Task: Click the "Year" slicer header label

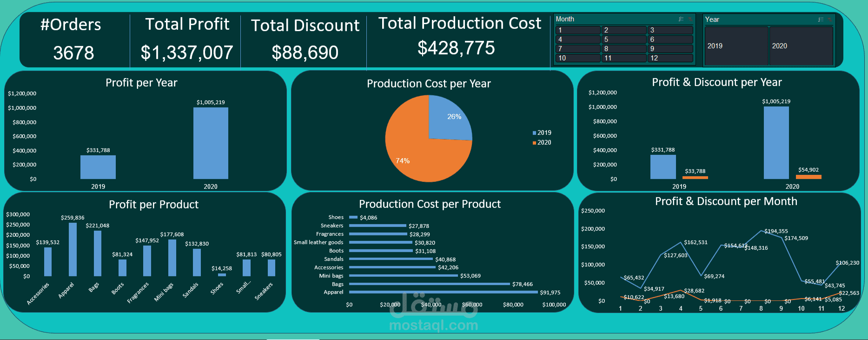Action: click(712, 20)
